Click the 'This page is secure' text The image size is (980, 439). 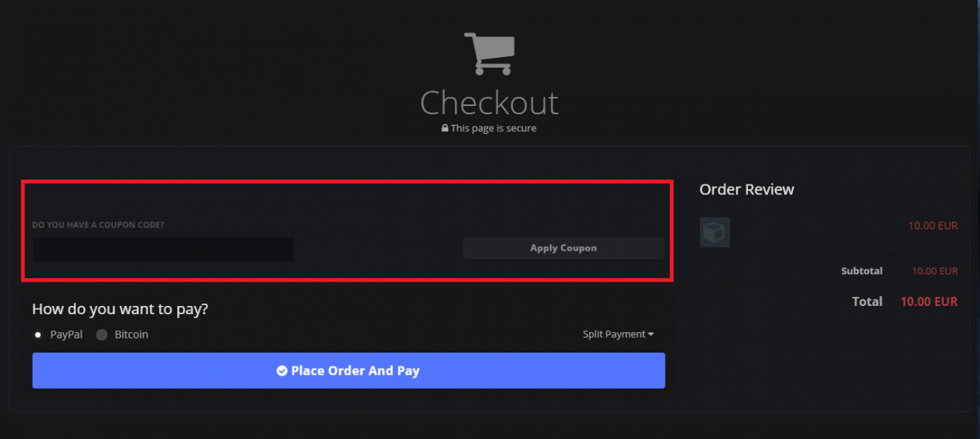point(493,129)
